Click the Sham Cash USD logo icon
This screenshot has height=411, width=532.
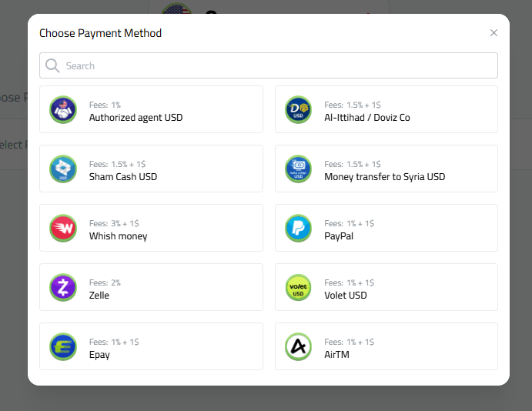(x=63, y=169)
